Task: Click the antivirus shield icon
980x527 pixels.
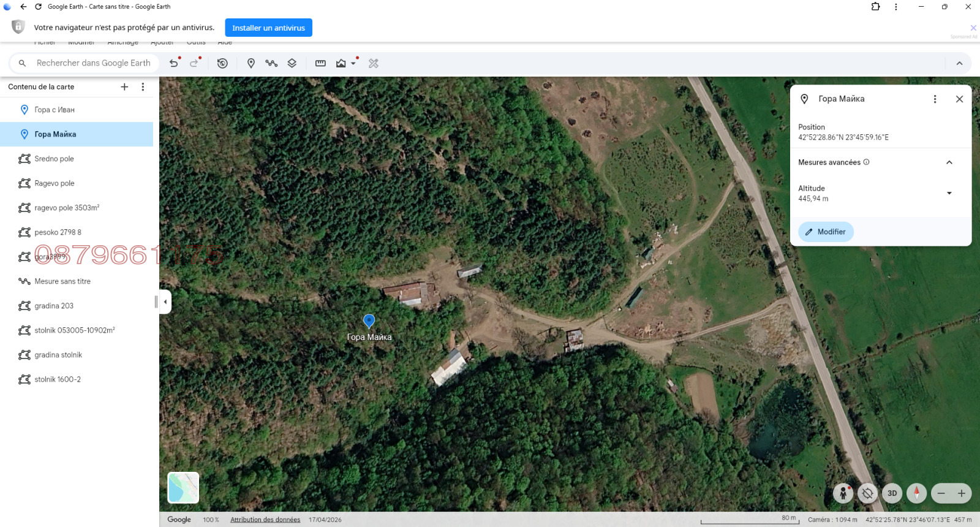Action: click(x=18, y=27)
